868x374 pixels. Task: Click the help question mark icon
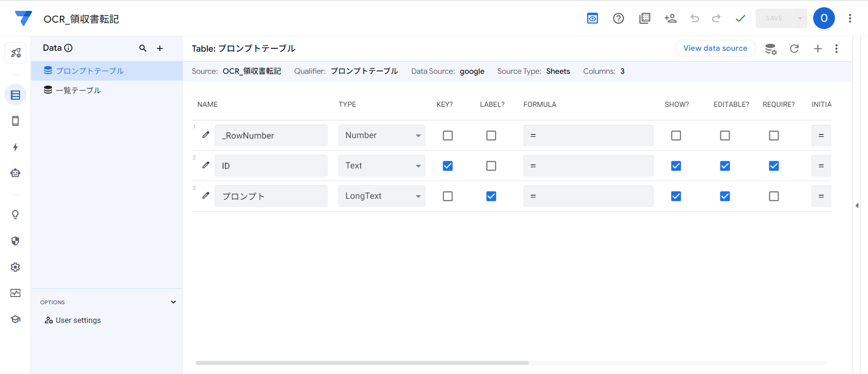click(618, 19)
